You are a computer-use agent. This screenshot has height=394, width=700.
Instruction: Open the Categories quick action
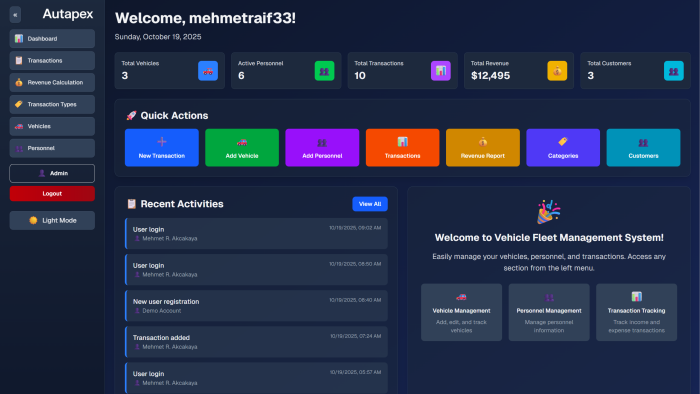(x=563, y=148)
